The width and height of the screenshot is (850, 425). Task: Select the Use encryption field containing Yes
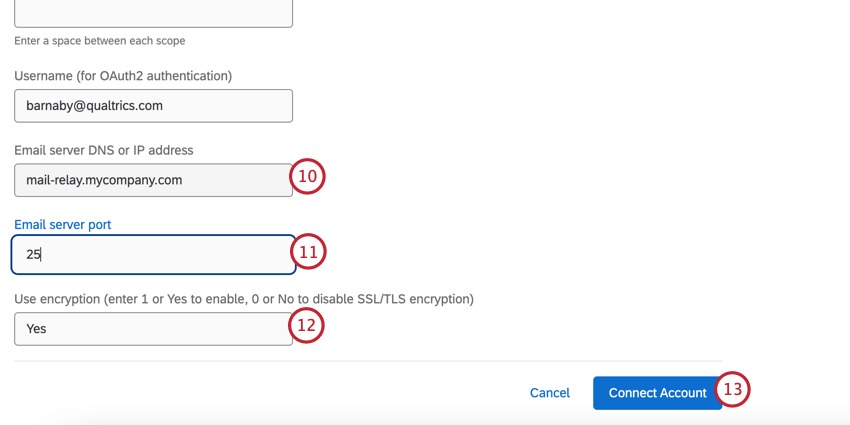(x=153, y=328)
